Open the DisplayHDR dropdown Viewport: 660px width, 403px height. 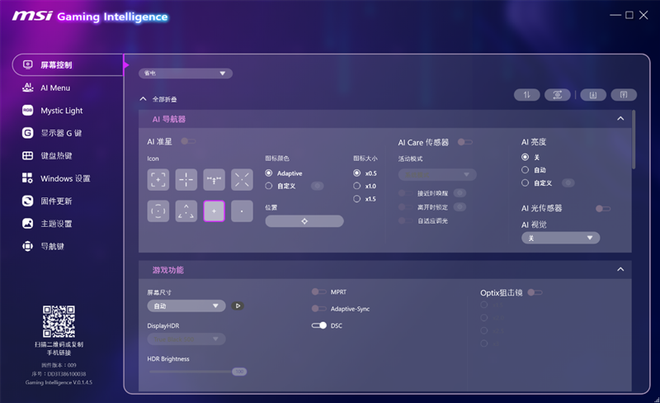pyautogui.click(x=186, y=339)
